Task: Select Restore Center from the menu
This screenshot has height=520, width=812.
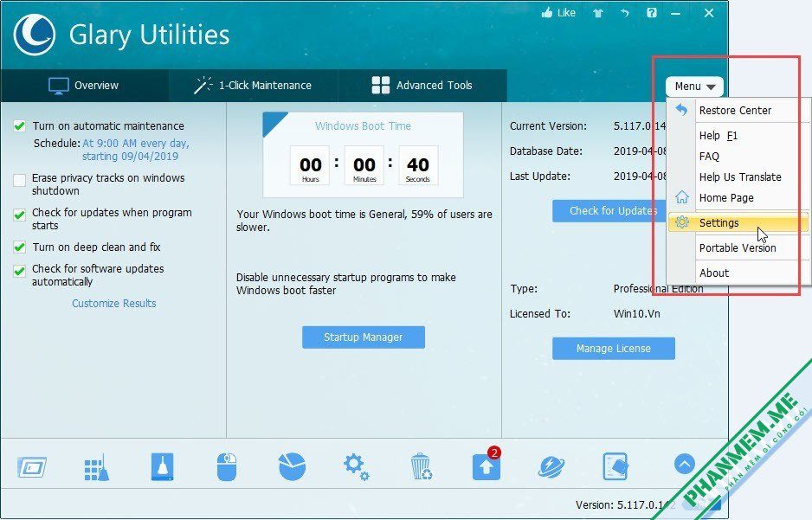Action: click(x=738, y=110)
